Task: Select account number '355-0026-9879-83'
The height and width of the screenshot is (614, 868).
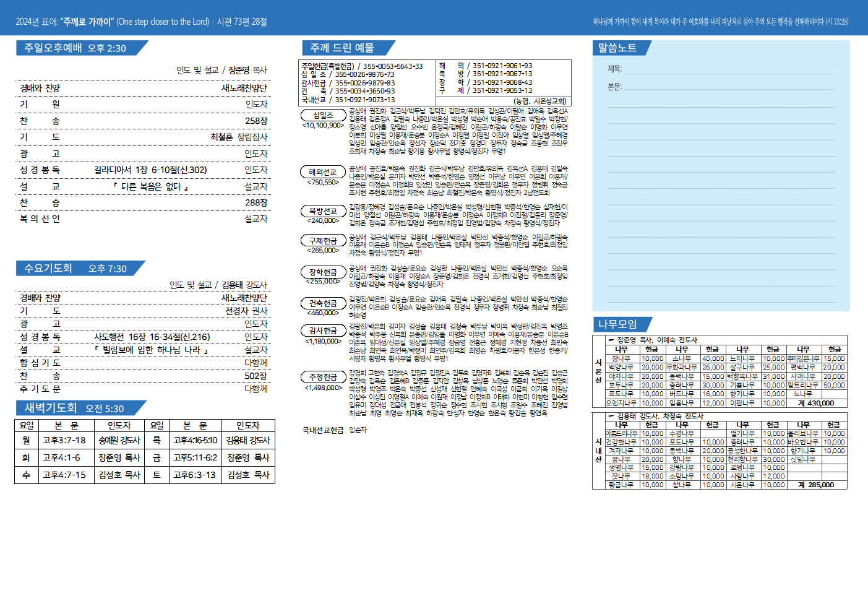Action: pos(365,83)
